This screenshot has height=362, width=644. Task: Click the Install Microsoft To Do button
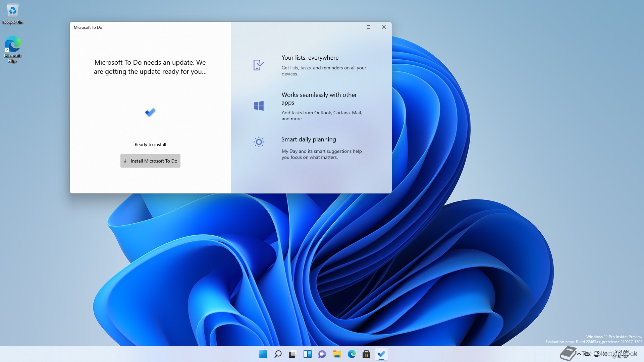[x=150, y=161]
